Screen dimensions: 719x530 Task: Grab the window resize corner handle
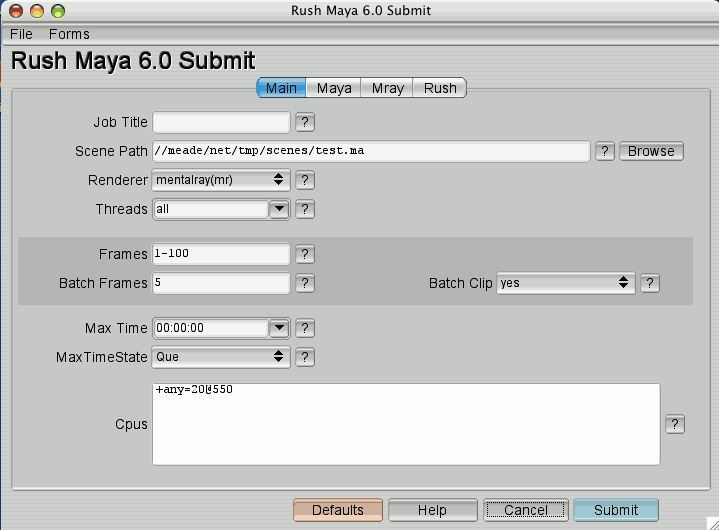point(712,523)
